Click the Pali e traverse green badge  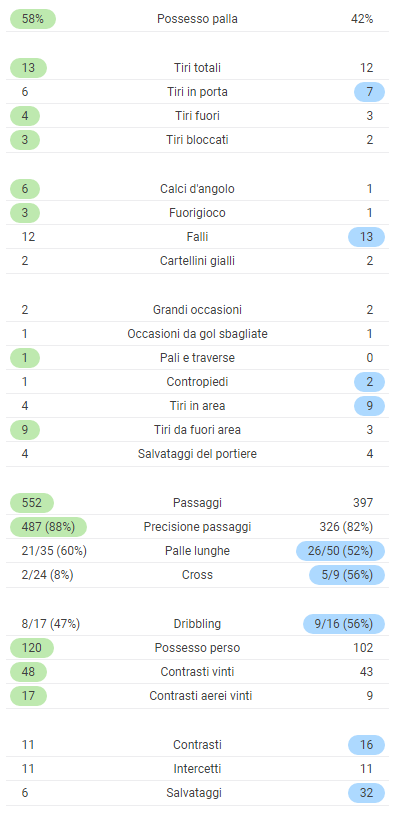point(25,358)
